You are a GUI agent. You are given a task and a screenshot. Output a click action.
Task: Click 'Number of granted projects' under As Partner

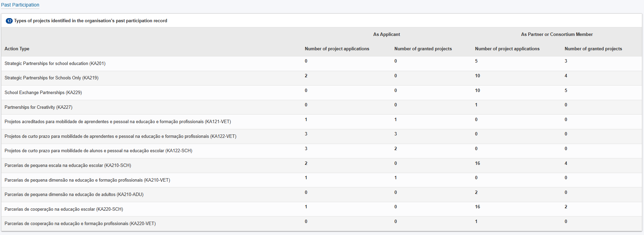(x=593, y=49)
